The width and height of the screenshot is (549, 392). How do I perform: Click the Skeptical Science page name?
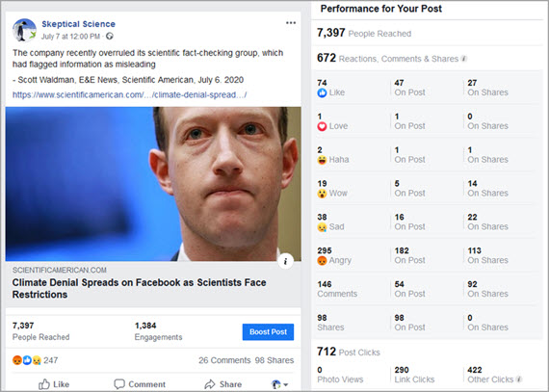(x=78, y=24)
